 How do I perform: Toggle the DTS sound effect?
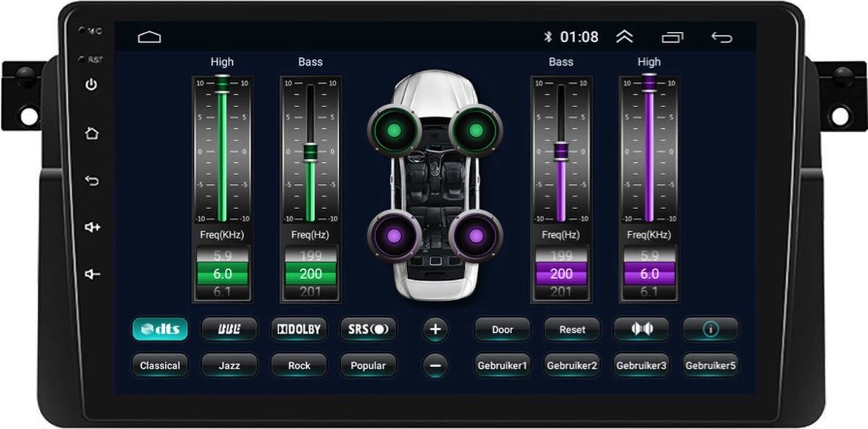[160, 329]
